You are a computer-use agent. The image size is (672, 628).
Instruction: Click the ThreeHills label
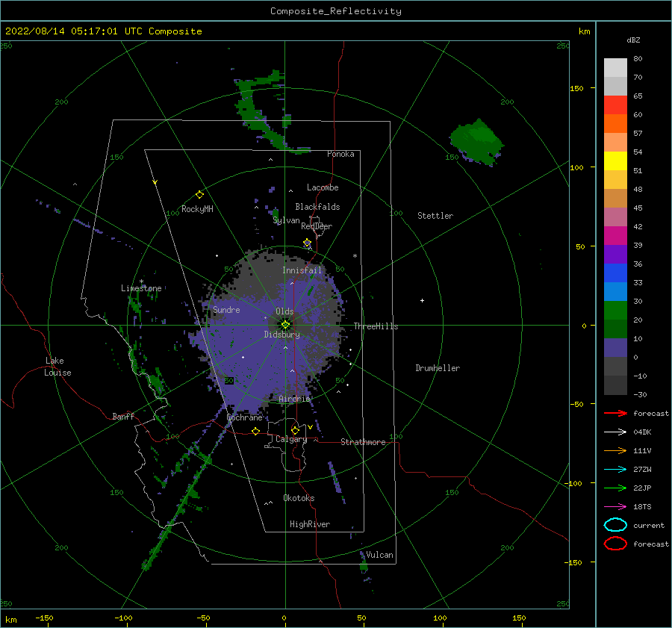(x=376, y=326)
